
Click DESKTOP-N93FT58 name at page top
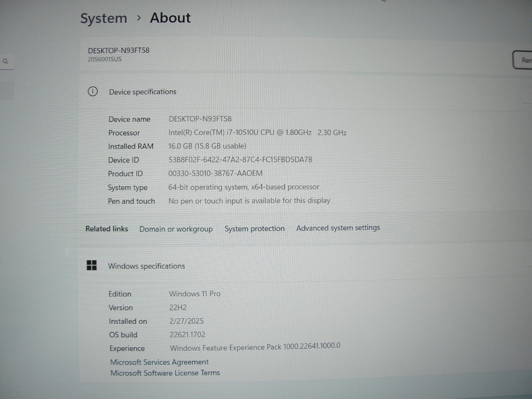[x=119, y=51]
